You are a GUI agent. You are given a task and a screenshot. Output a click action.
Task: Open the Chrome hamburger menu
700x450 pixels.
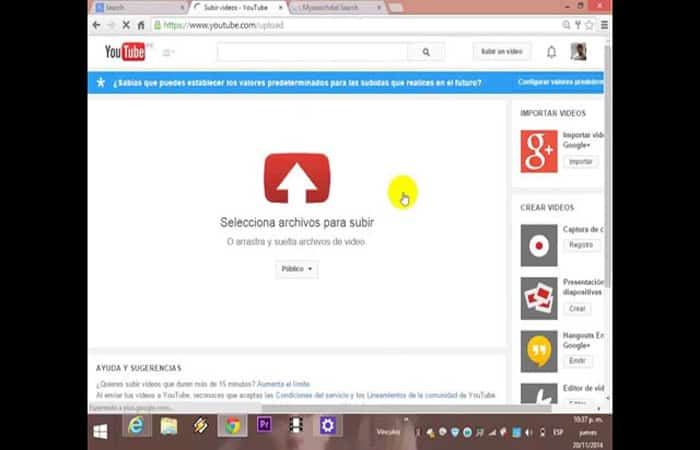[604, 25]
